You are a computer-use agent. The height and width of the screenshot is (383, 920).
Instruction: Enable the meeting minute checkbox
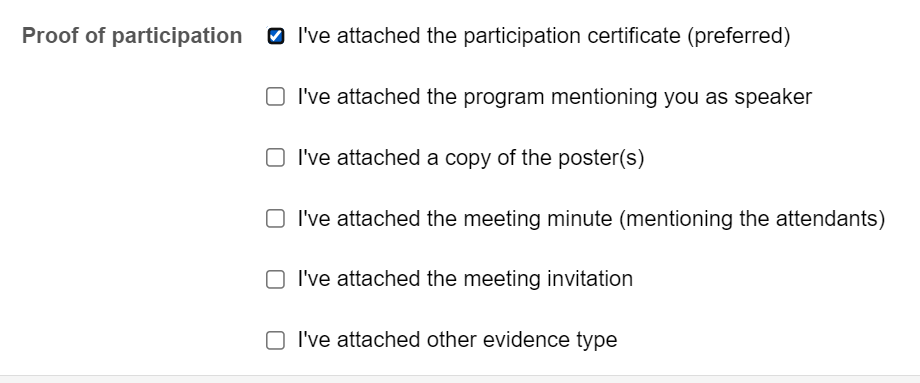point(275,219)
